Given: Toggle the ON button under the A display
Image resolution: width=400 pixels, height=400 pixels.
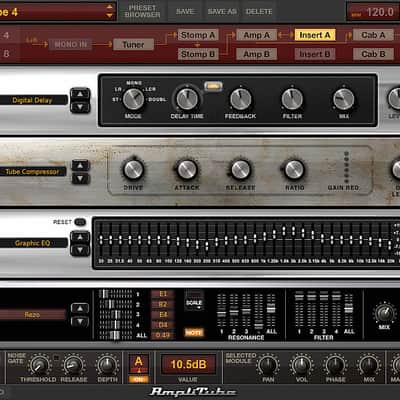Looking at the screenshot, I should point(138,379).
